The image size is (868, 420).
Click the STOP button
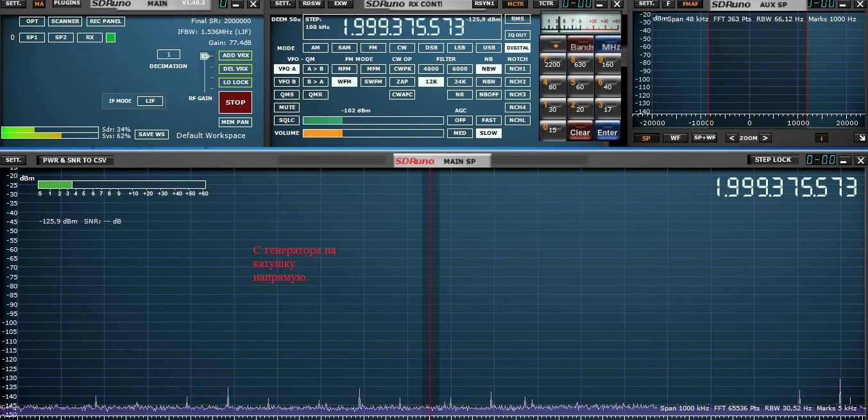click(x=235, y=102)
